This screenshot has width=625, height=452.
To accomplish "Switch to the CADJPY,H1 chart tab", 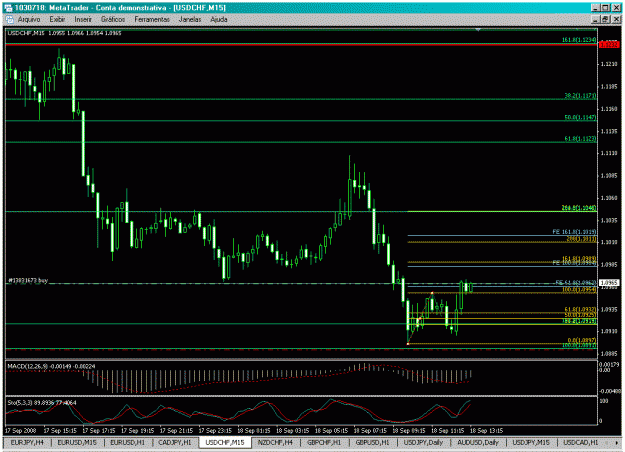I will point(175,442).
